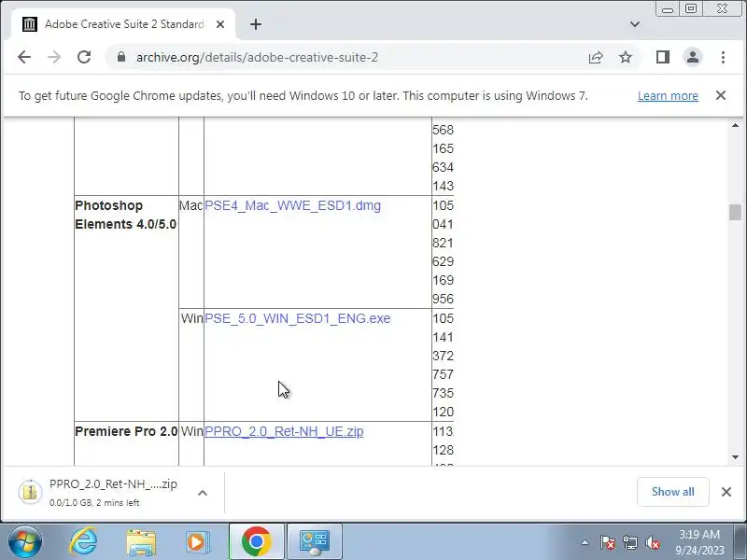Click the Premiere Pro 2.0 cell

tap(126, 444)
